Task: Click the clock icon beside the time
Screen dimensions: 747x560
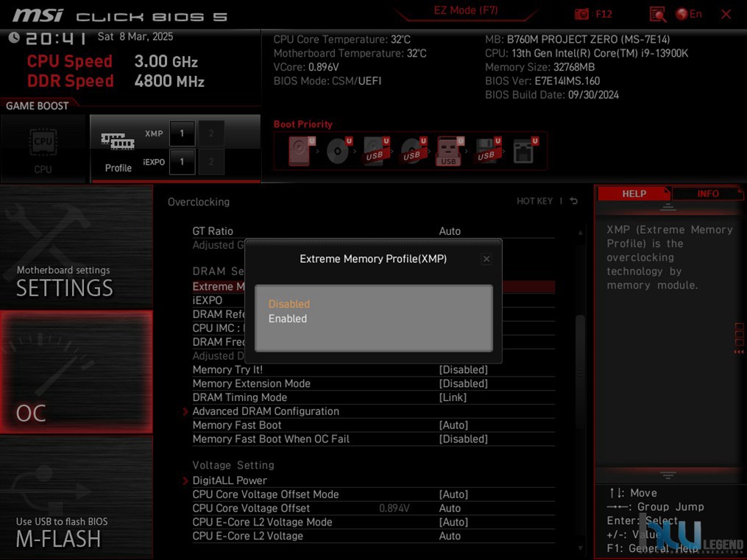Action: coord(14,38)
